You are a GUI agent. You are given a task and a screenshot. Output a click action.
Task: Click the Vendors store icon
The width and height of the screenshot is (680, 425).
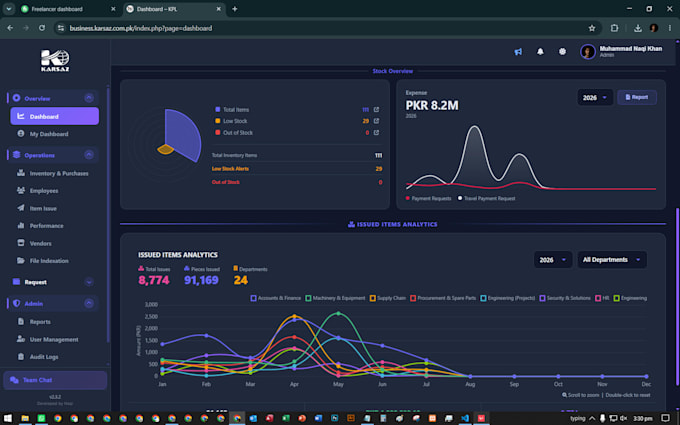[x=20, y=242]
